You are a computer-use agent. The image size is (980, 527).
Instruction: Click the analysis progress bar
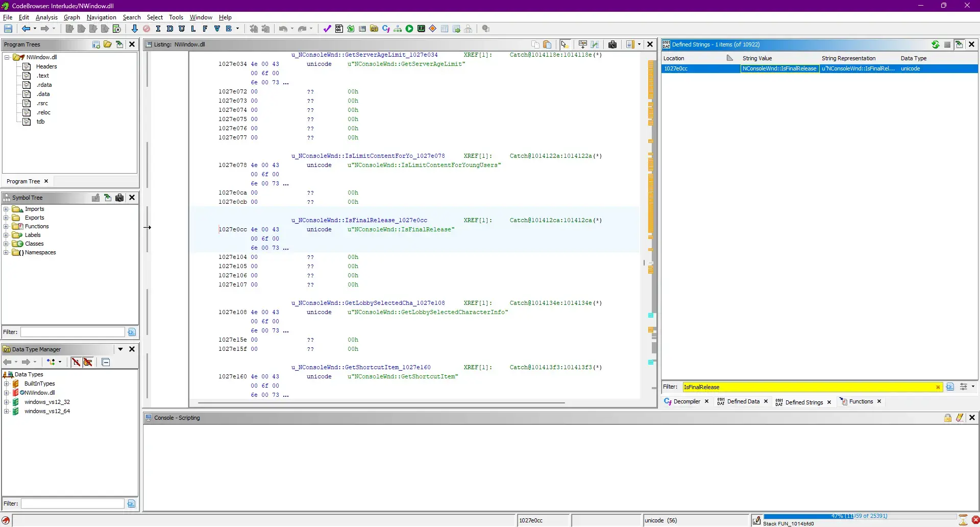(x=860, y=516)
